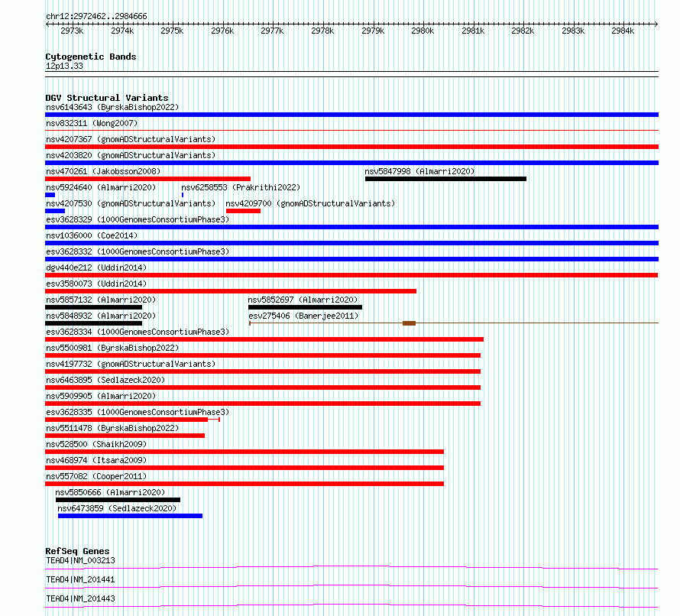Open the nsv832311 (Wong2007) label
Viewport: 680px width, 616px height.
(x=92, y=123)
